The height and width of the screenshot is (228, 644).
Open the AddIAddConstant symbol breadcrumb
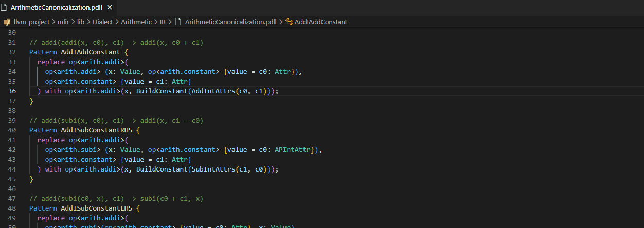(321, 22)
